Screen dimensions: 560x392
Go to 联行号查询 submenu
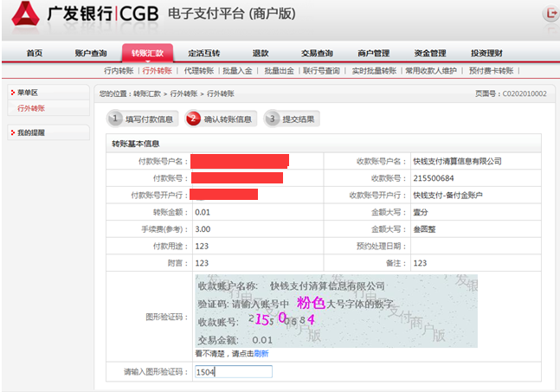pos(321,71)
